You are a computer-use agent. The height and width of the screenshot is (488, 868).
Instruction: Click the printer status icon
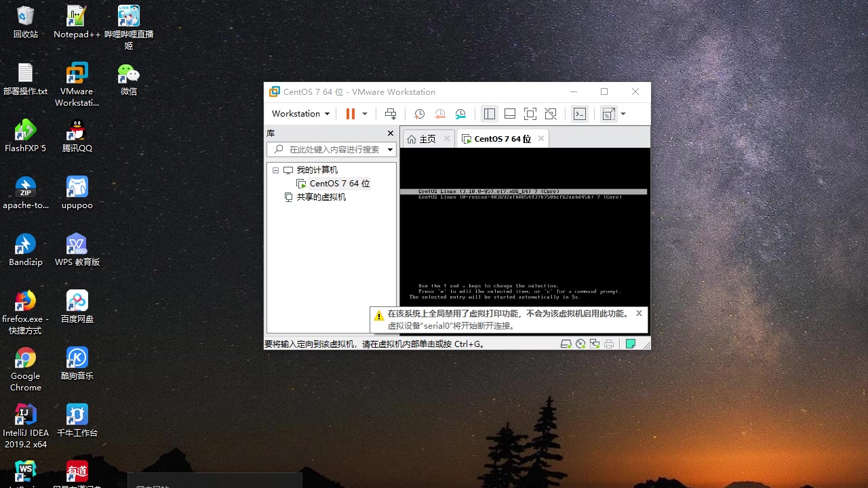click(x=609, y=344)
